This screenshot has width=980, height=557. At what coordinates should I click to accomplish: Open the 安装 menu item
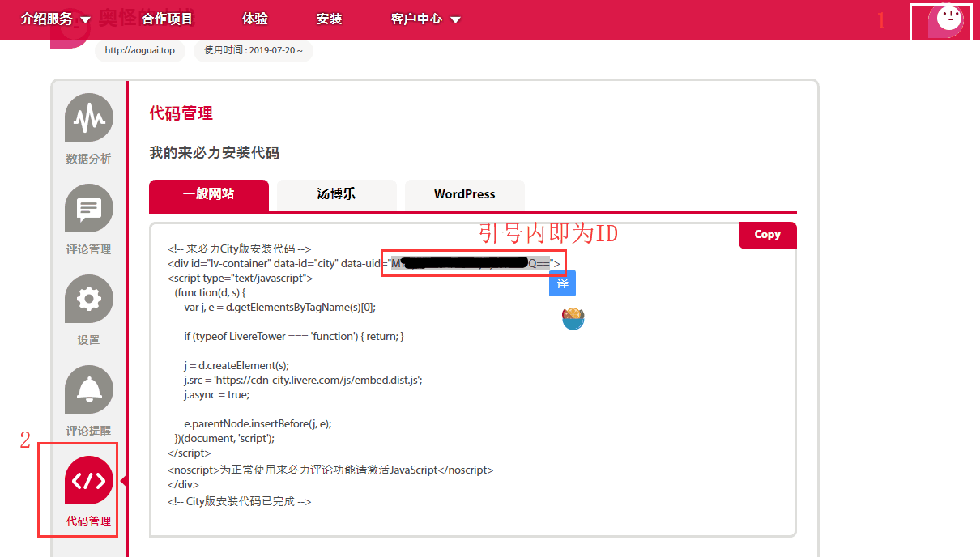pyautogui.click(x=330, y=19)
